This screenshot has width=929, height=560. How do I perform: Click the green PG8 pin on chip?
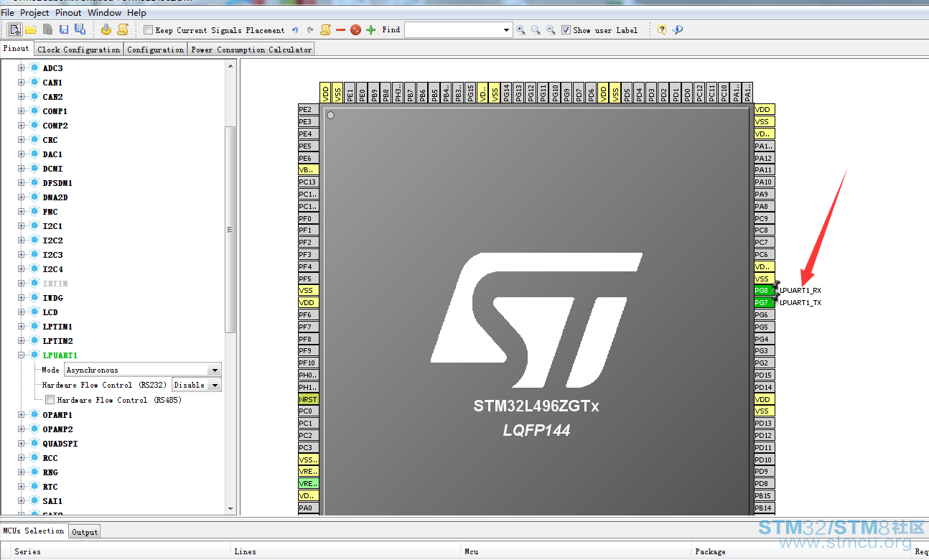point(764,291)
